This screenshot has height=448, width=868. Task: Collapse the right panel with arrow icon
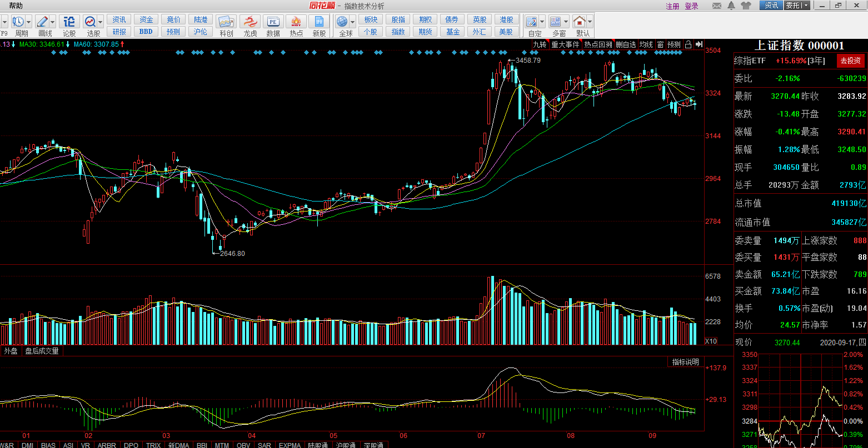(x=699, y=44)
